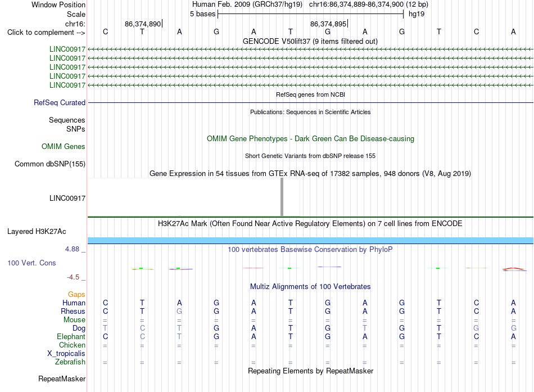534x392 pixels.
Task: Click the 'Click to complement -->' label
Action: pyautogui.click(x=46, y=33)
